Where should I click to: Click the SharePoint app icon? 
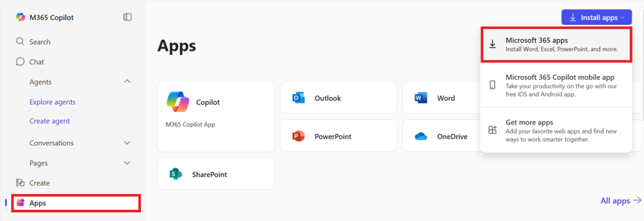[x=176, y=174]
